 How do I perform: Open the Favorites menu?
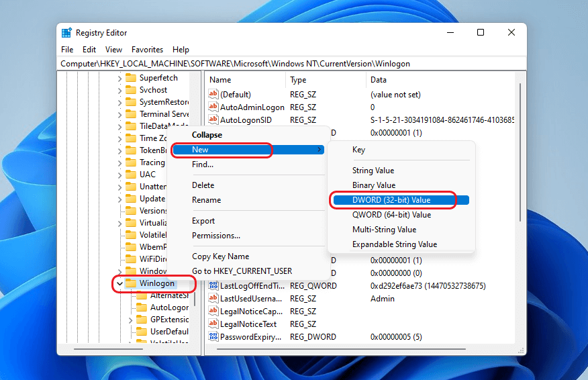147,50
